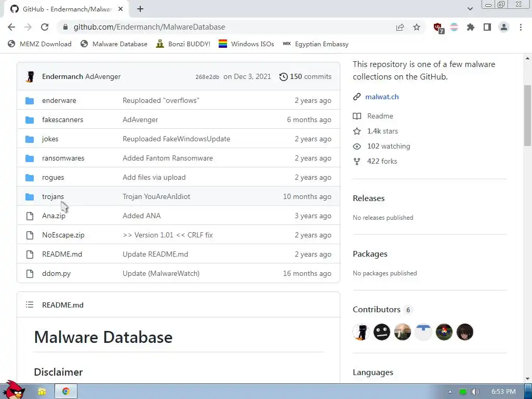The height and width of the screenshot is (399, 532).
Task: Click the page vertical scrollbar
Action: [528, 115]
